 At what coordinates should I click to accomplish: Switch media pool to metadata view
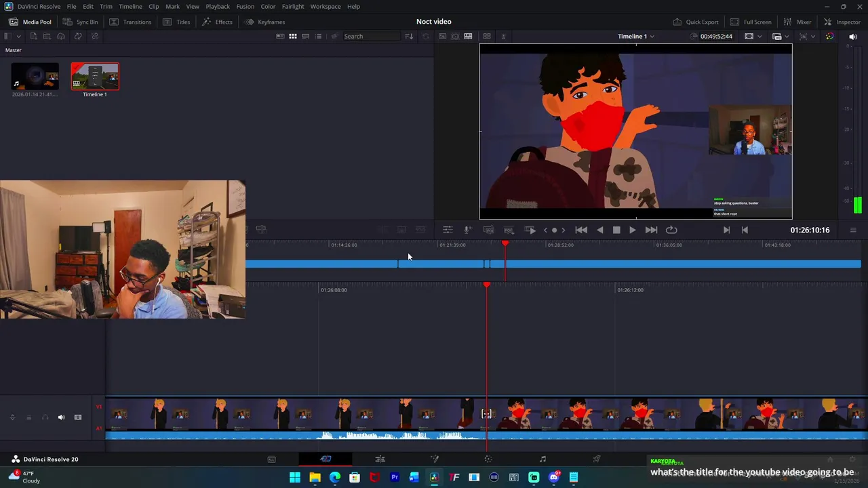point(280,36)
